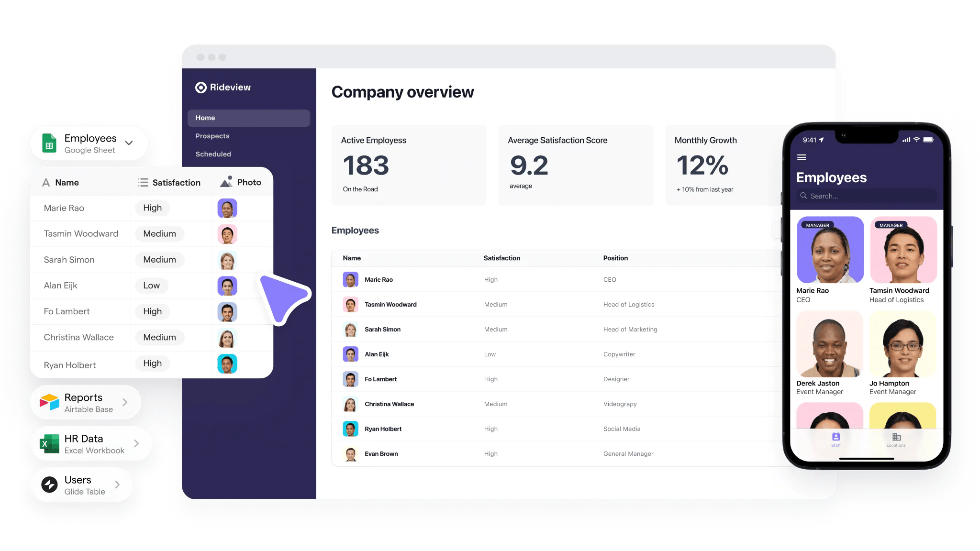Click the Photo column image icon

pos(226,182)
